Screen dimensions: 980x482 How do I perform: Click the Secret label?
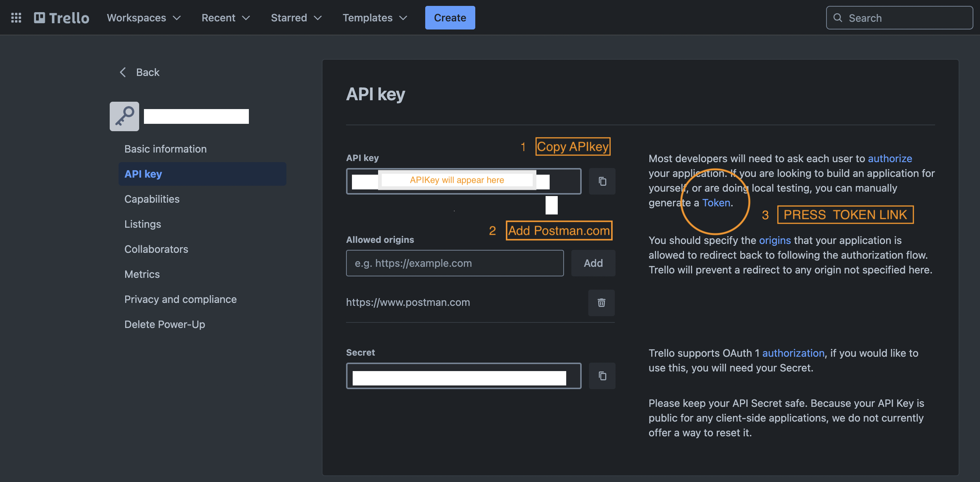click(360, 353)
